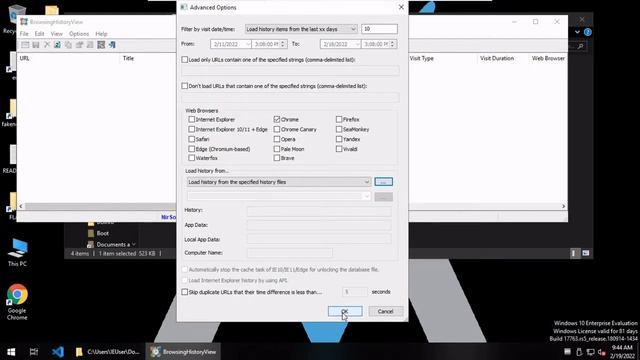Image resolution: width=640 pixels, height=360 pixels.
Task: Uncheck the Chrome browser checkbox
Action: pos(277,120)
